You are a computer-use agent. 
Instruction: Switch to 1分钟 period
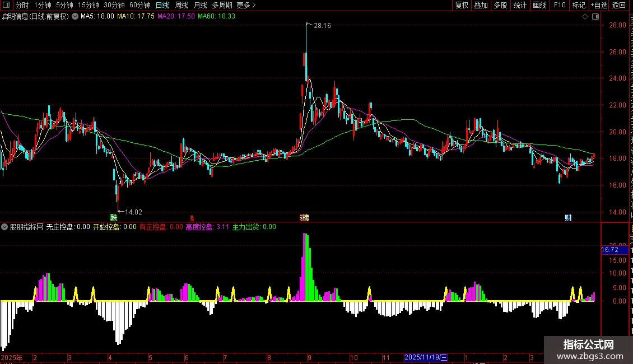coord(43,5)
